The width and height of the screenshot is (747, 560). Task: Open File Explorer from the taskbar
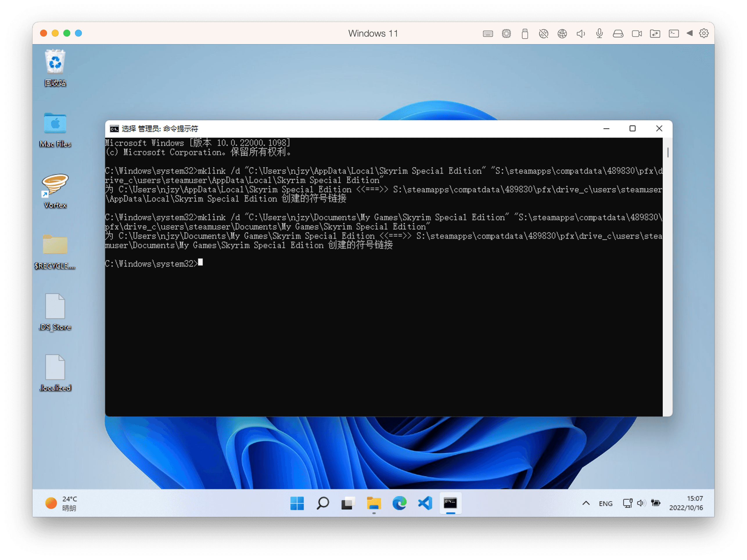point(374,503)
